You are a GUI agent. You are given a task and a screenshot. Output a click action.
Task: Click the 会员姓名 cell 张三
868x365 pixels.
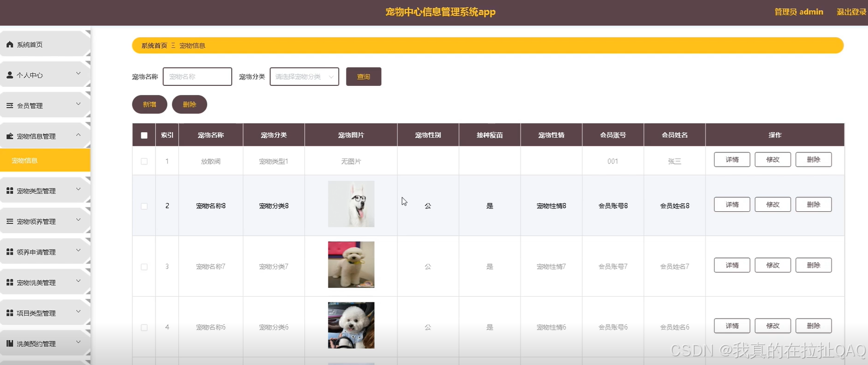click(x=675, y=161)
